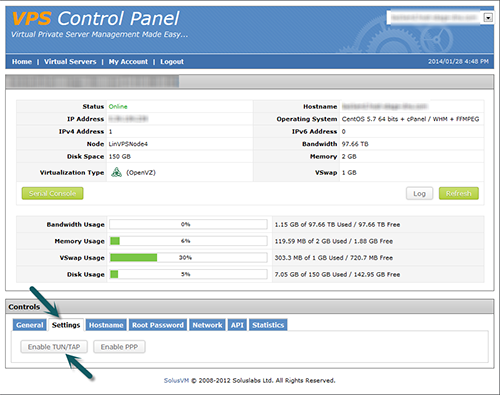Launch the Serial Console
The image size is (500, 395).
click(x=52, y=193)
